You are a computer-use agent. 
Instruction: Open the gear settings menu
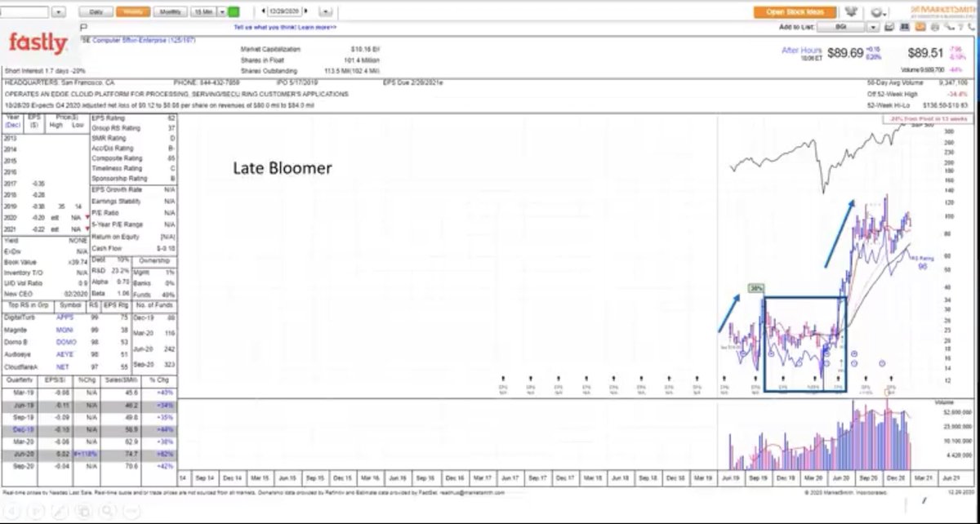pos(878,12)
